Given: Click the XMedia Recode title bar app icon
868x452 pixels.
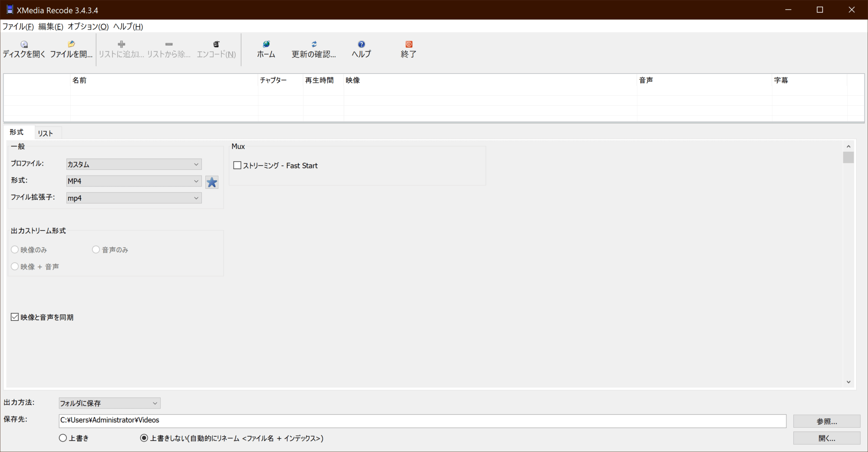Looking at the screenshot, I should [10, 10].
